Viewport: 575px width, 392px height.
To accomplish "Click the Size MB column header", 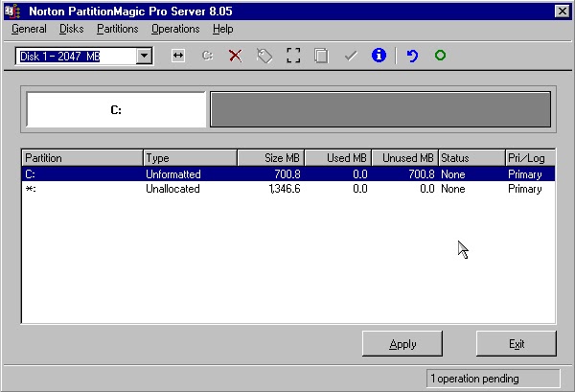I will click(271, 158).
